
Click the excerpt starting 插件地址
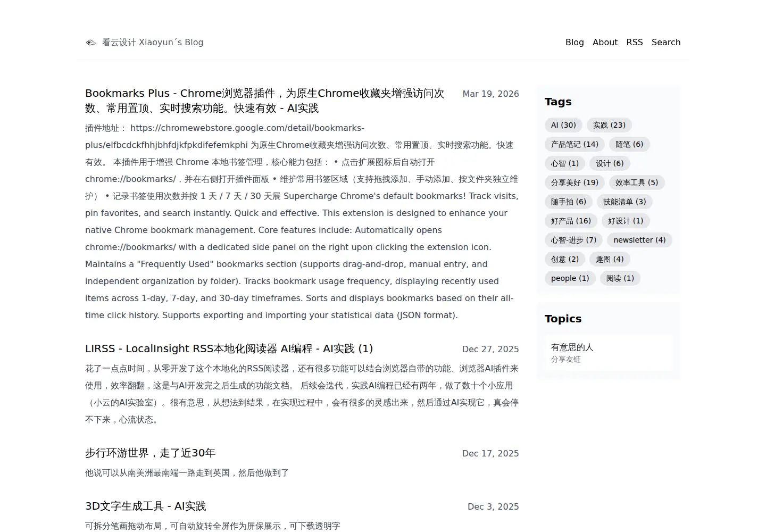tap(302, 221)
